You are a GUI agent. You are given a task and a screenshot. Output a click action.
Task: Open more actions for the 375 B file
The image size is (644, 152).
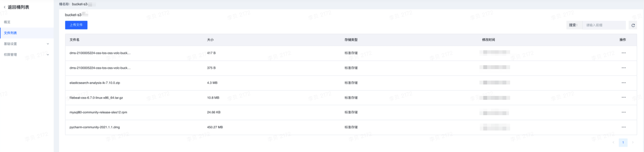click(x=623, y=68)
